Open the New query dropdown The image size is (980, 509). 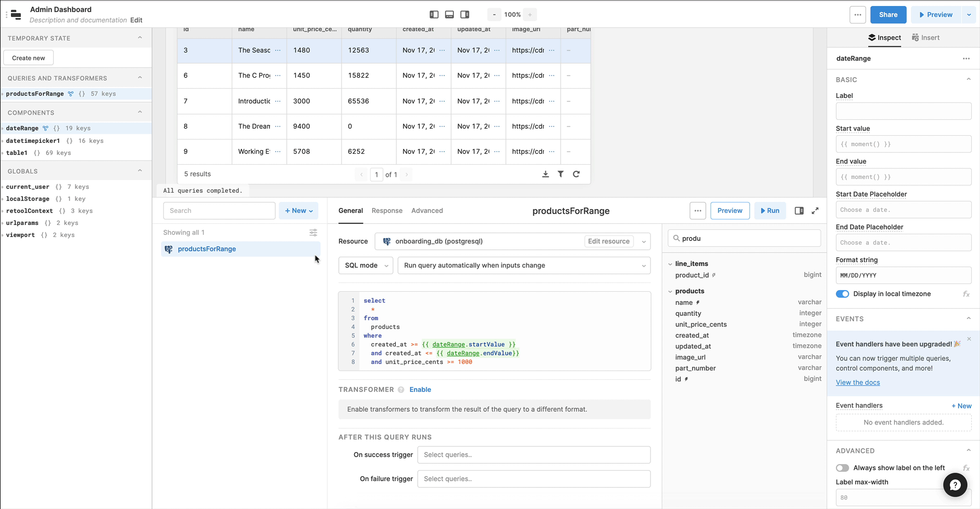pos(298,211)
